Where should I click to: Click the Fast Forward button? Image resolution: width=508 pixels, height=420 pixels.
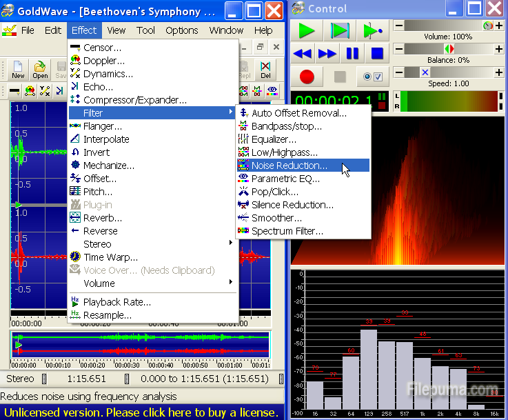coord(328,53)
